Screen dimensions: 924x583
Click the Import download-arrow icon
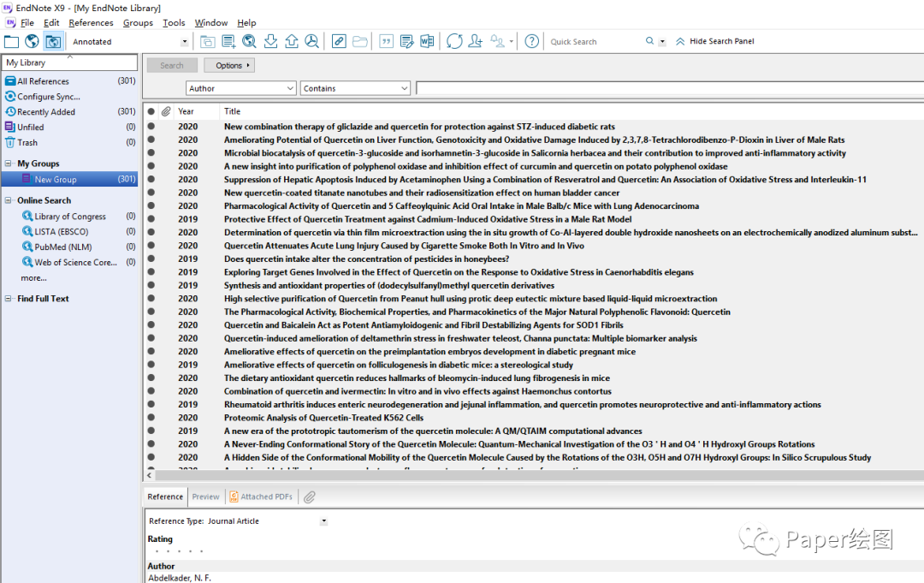tap(270, 41)
